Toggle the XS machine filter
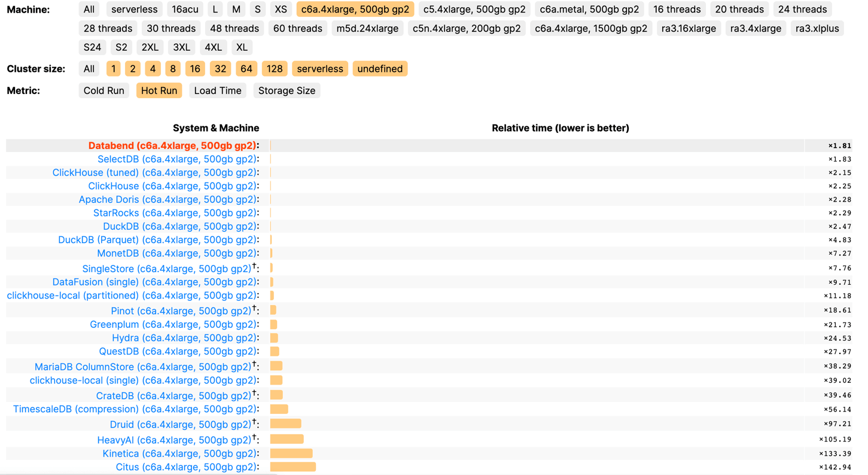Viewport: 868px width, 475px height. click(281, 10)
